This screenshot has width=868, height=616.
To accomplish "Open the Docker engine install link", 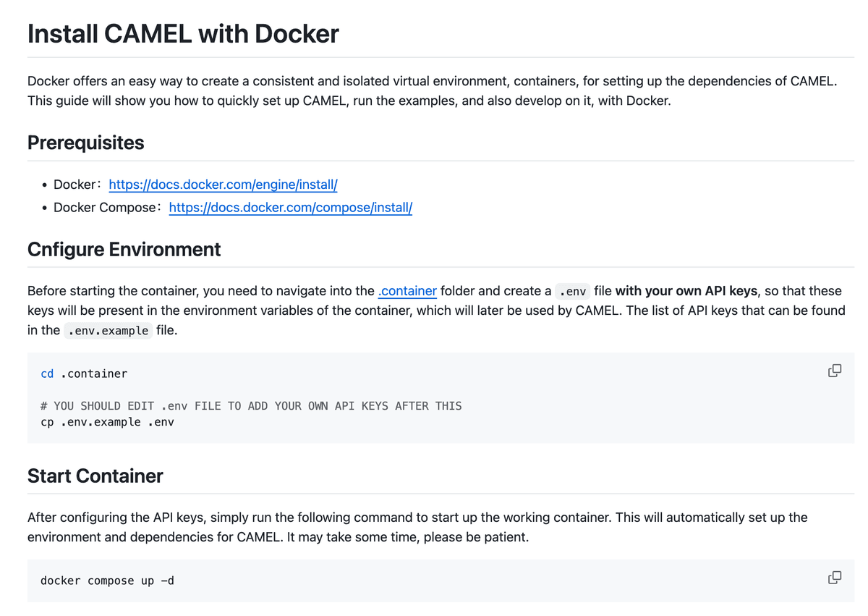I will [x=223, y=185].
